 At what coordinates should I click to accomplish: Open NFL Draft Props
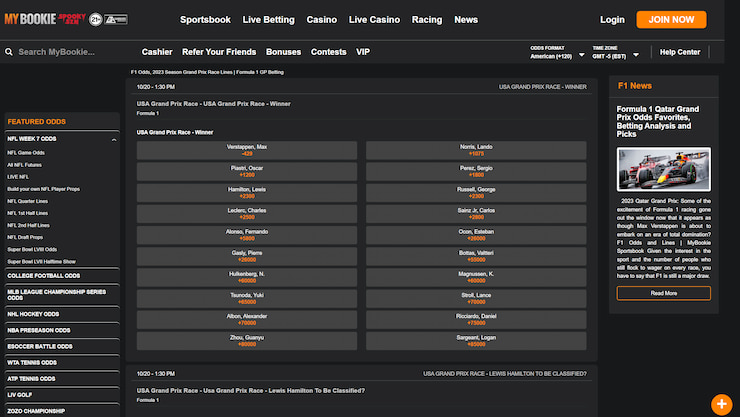(x=25, y=237)
